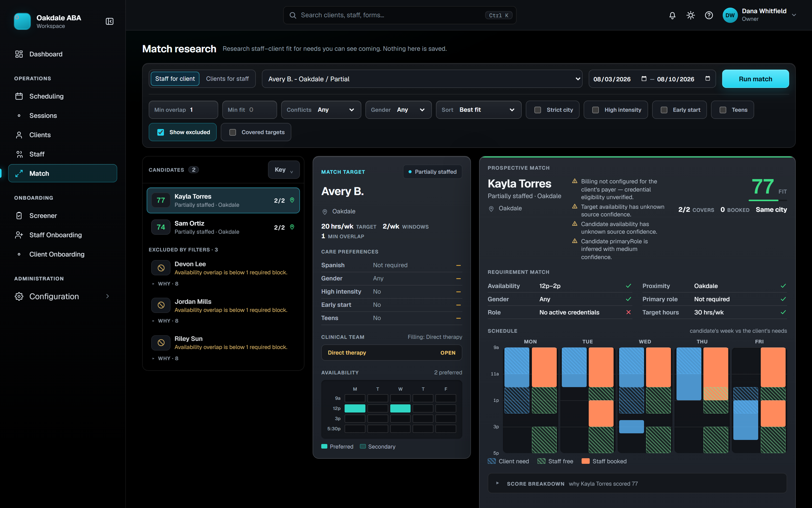Open start date calendar picker icon
812x508 pixels.
(x=644, y=79)
